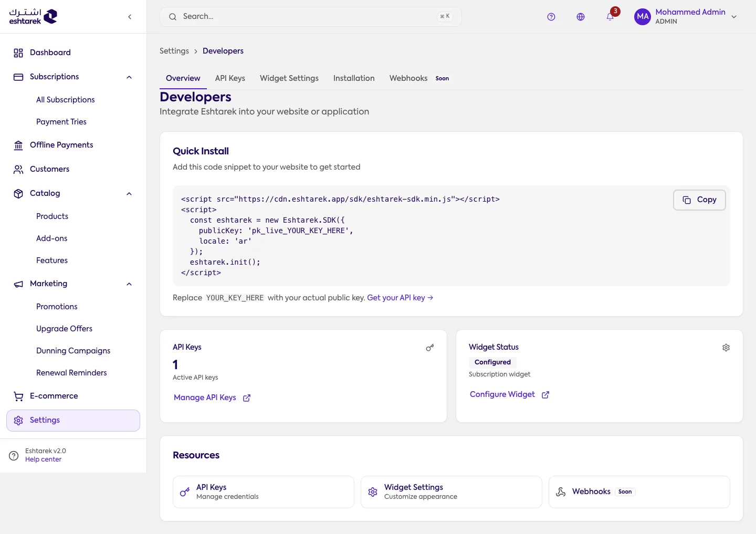Click the gear icon in Widget Settings resource tile
This screenshot has width=756, height=534.
[x=373, y=492]
